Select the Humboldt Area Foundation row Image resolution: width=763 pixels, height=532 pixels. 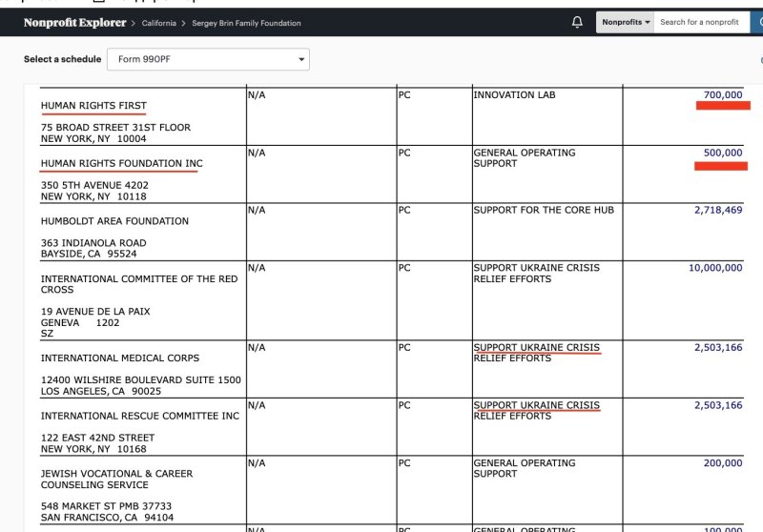[x=114, y=221]
